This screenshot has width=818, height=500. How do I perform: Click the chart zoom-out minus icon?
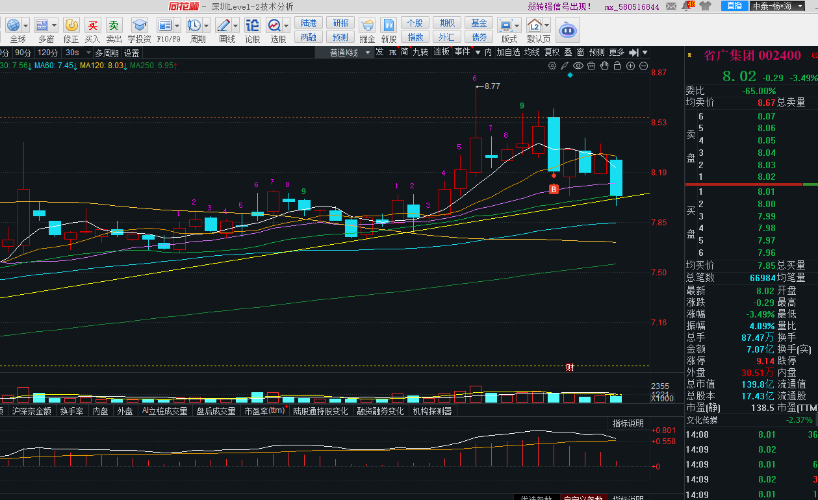(643, 66)
